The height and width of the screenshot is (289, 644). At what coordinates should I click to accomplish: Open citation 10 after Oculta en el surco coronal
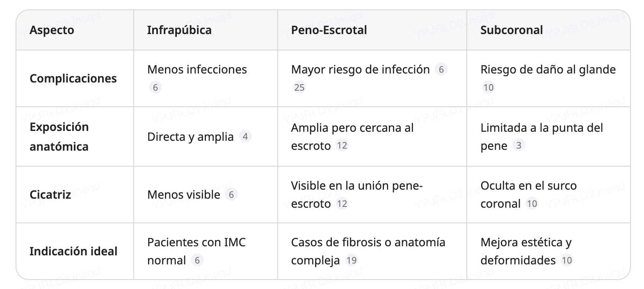[532, 204]
